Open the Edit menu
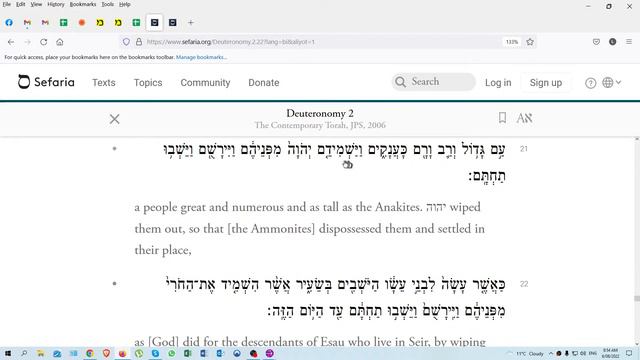 21,4
